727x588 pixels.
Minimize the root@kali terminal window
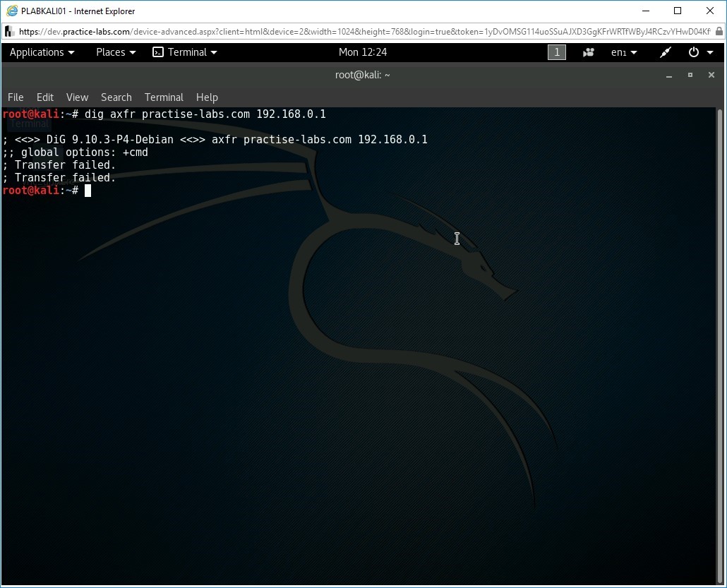[x=669, y=75]
